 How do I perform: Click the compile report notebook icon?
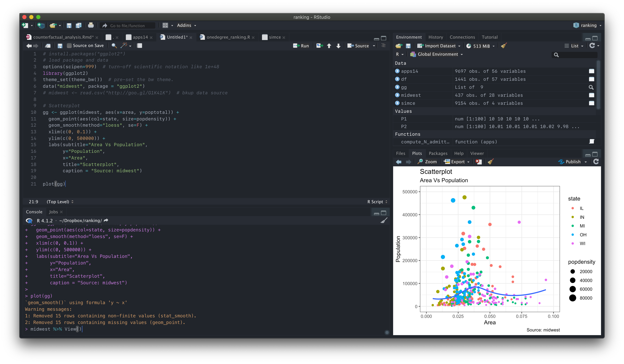pos(139,46)
